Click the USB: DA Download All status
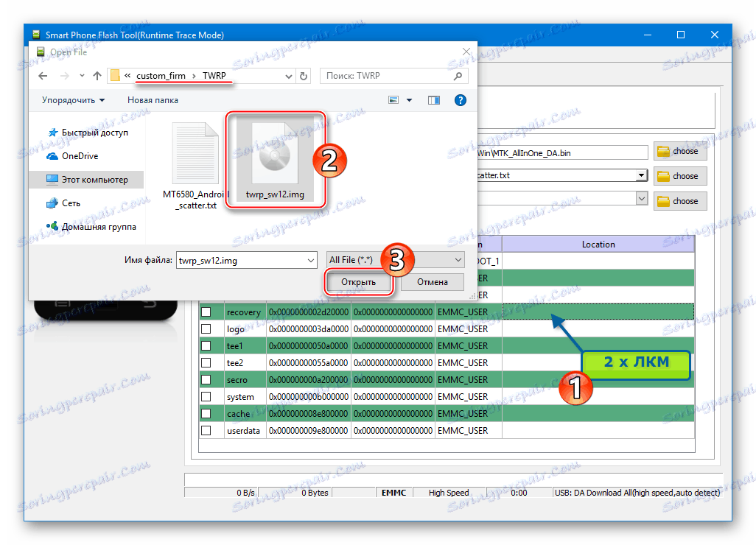Image resolution: width=756 pixels, height=545 pixels. (637, 493)
